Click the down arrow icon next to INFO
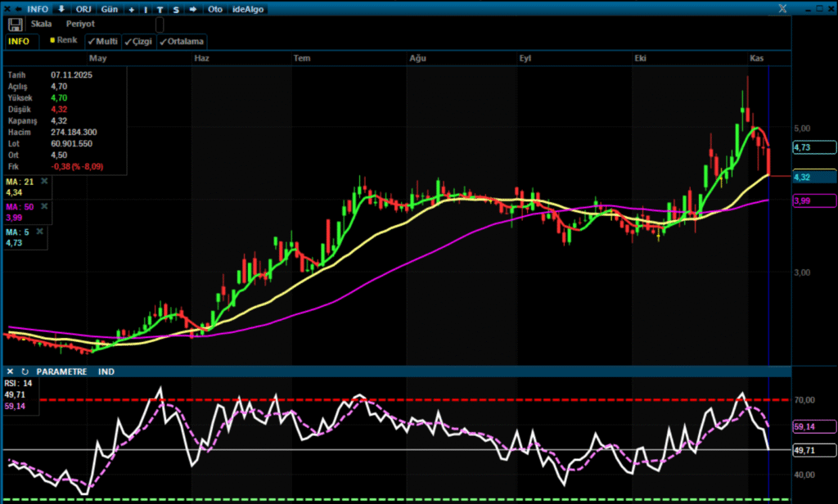The width and height of the screenshot is (838, 504). click(x=61, y=8)
